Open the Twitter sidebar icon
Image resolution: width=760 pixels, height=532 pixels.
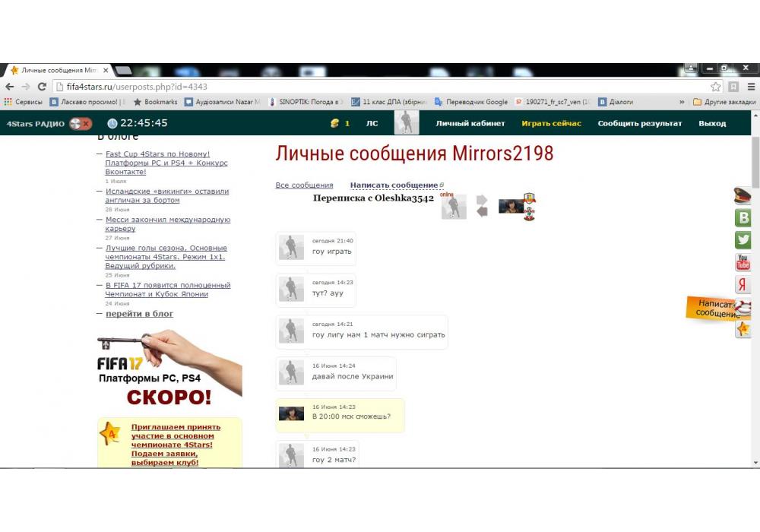tap(743, 240)
